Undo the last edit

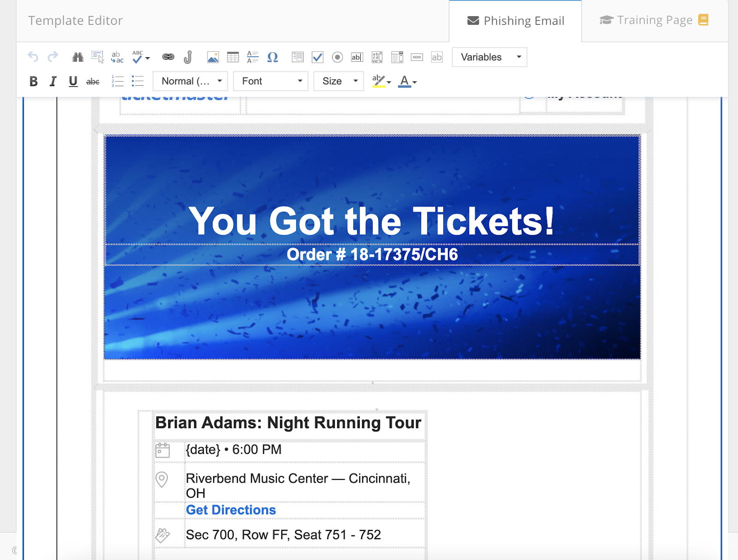(33, 57)
